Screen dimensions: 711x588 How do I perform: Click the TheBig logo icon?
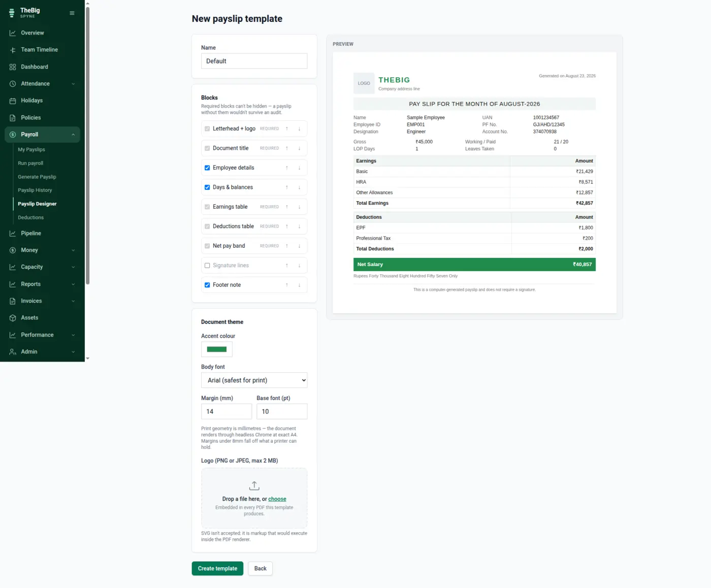coord(12,13)
